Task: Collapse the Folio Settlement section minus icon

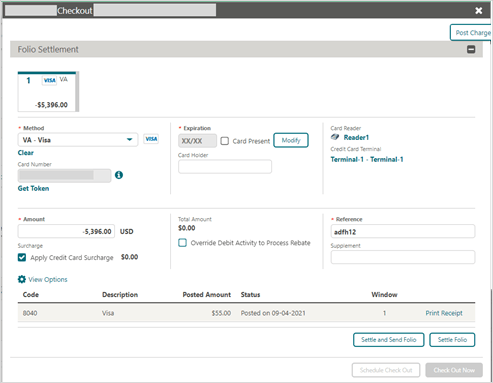Action: tap(471, 49)
